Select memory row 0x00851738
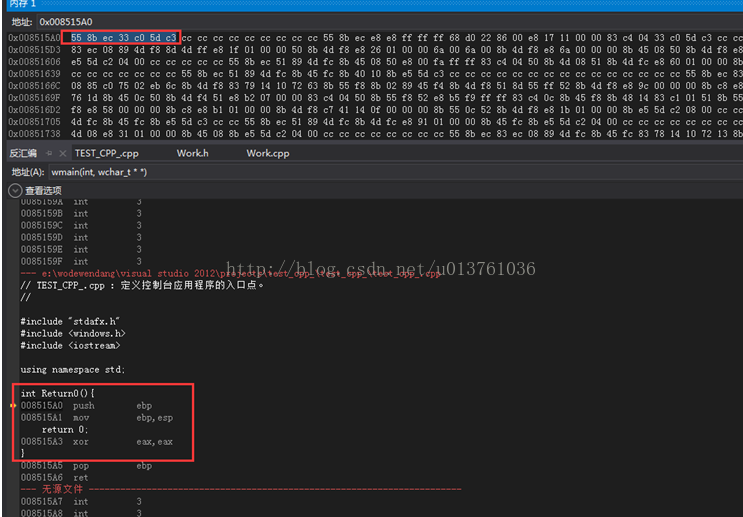The image size is (743, 517). pos(375,134)
